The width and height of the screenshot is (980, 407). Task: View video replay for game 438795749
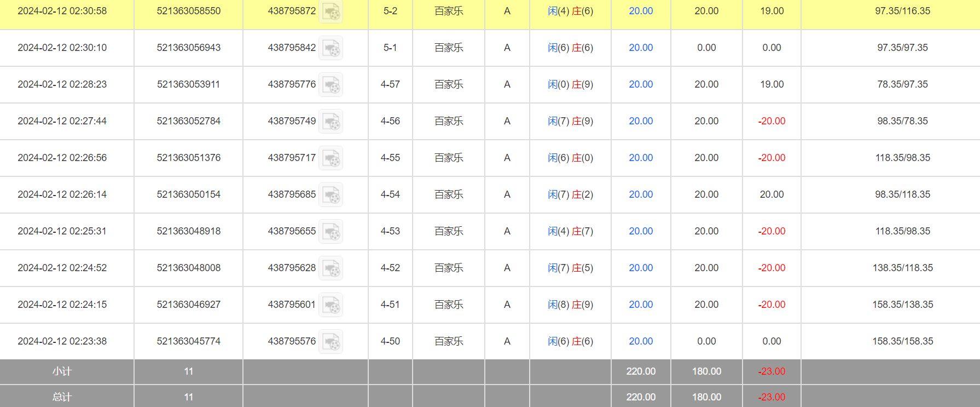click(330, 122)
